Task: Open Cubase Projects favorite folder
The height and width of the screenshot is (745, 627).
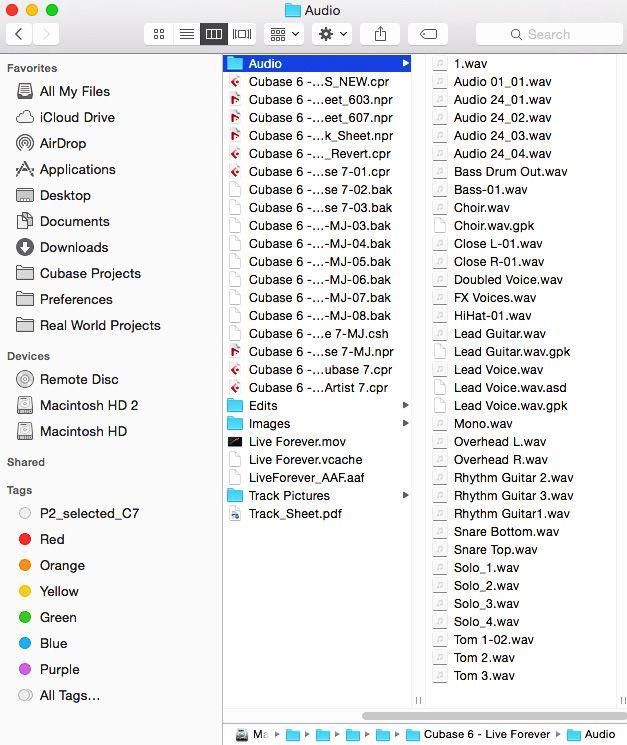Action: (78, 273)
